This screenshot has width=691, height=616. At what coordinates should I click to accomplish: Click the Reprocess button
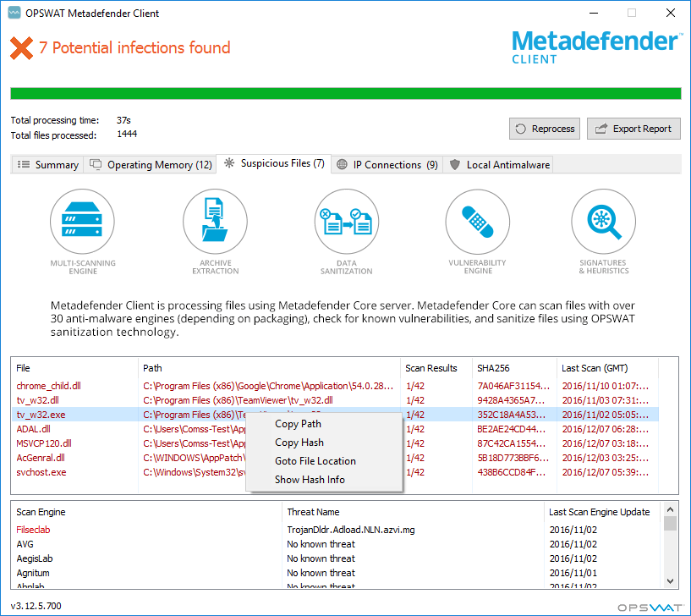tap(545, 129)
